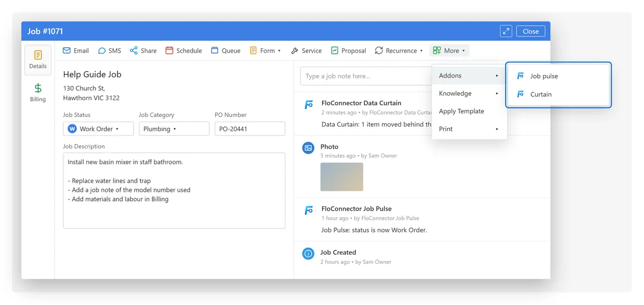Open the Knowledge submenu

tap(469, 93)
